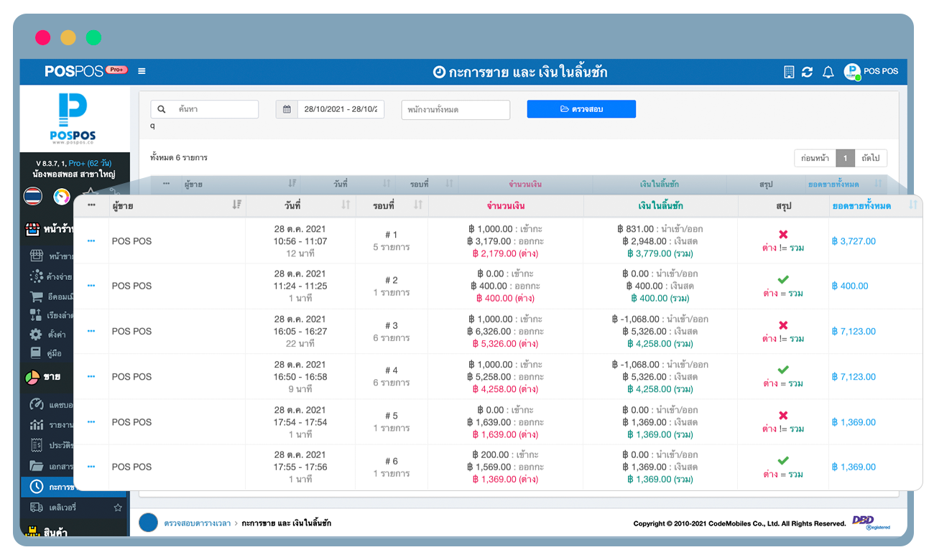Click the hamburger menu icon beside POSPOS logo
This screenshot has height=560, width=934.
(x=142, y=71)
